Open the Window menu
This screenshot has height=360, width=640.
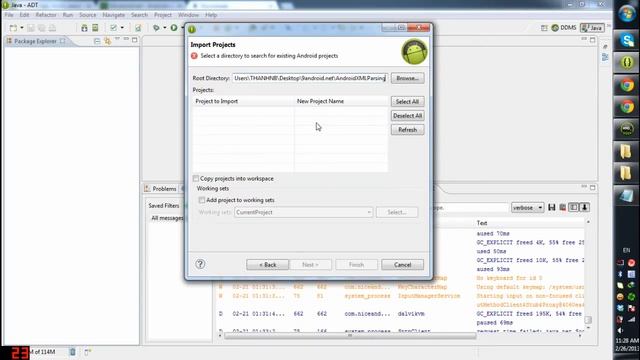[x=188, y=15]
